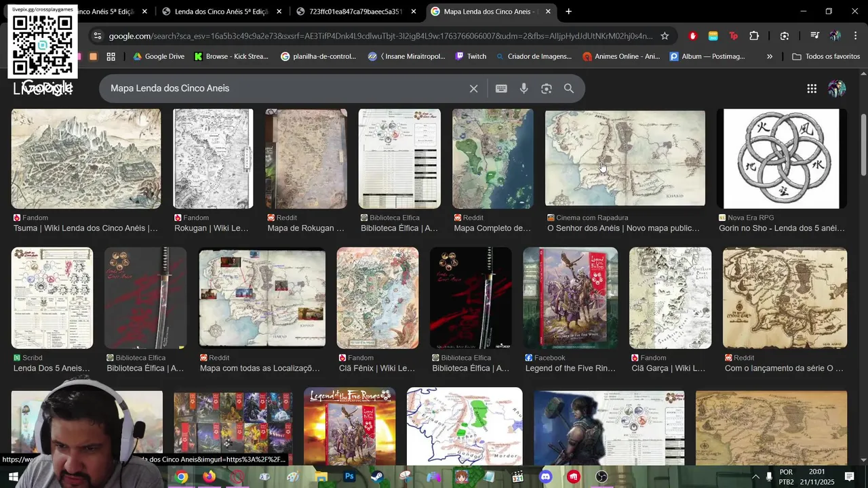This screenshot has height=488, width=868.
Task: Open Steam from the taskbar
Action: (377, 476)
